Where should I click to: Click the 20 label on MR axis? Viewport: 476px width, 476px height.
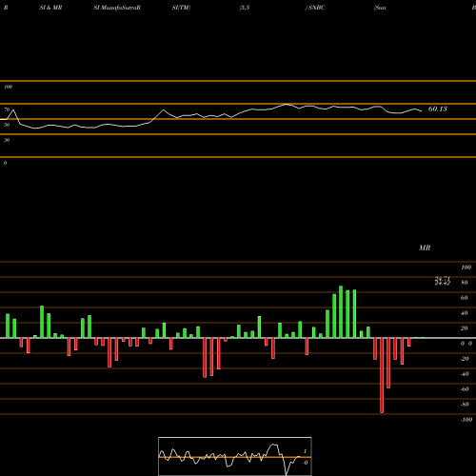point(465,328)
